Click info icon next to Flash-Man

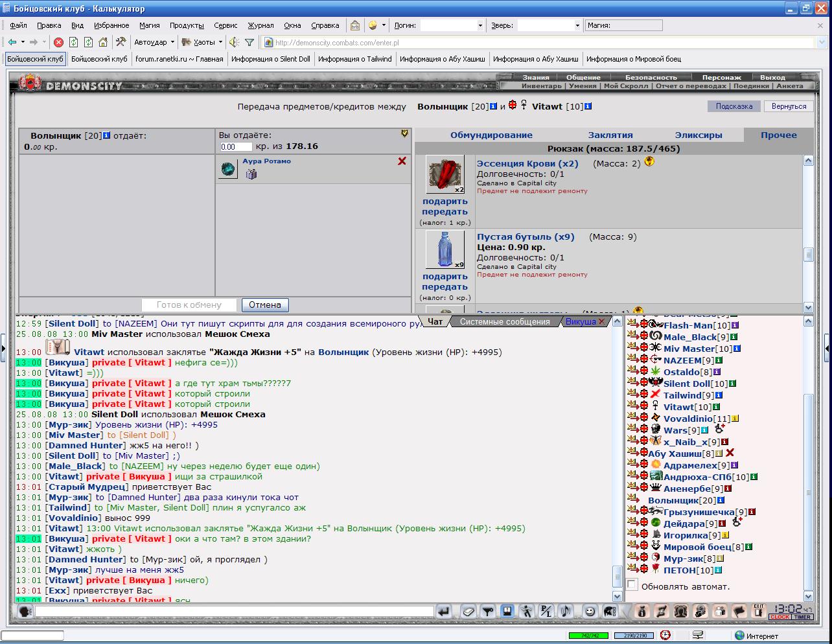pos(735,325)
